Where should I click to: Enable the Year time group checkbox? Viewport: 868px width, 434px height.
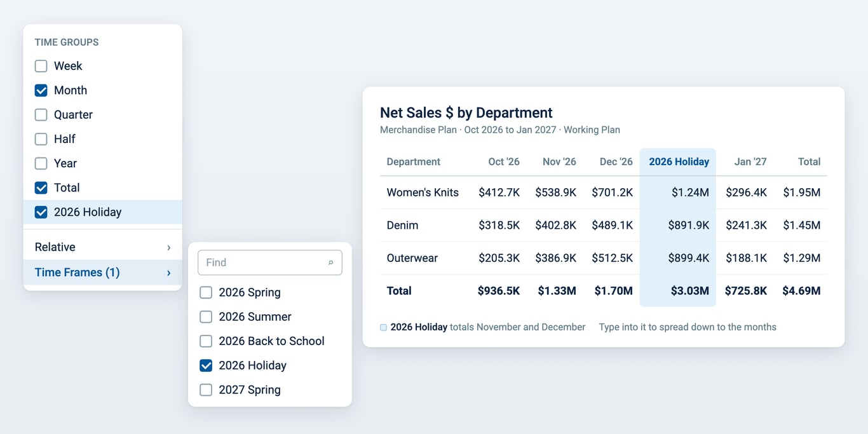point(41,163)
